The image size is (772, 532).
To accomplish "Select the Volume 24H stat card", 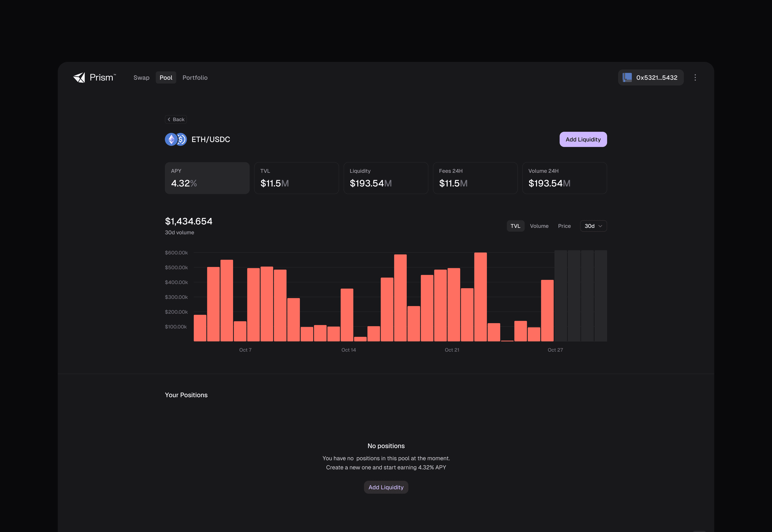I will (564, 178).
